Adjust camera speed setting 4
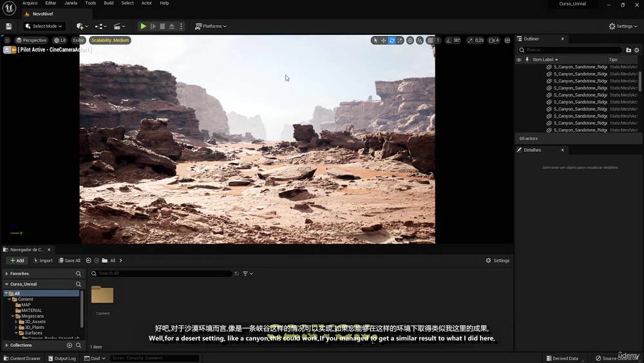The height and width of the screenshot is (363, 644). click(x=494, y=40)
